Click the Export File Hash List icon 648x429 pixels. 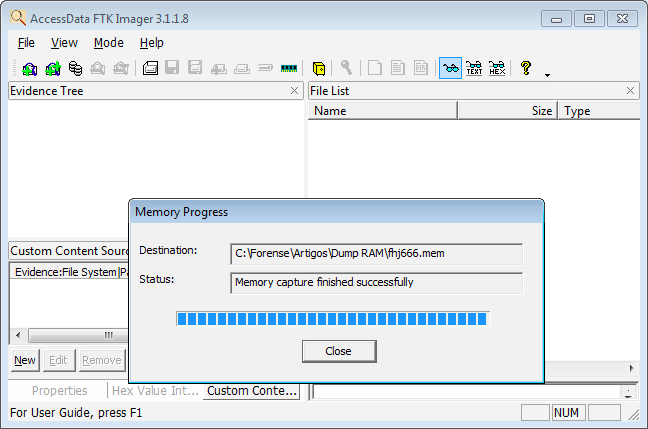tap(398, 68)
